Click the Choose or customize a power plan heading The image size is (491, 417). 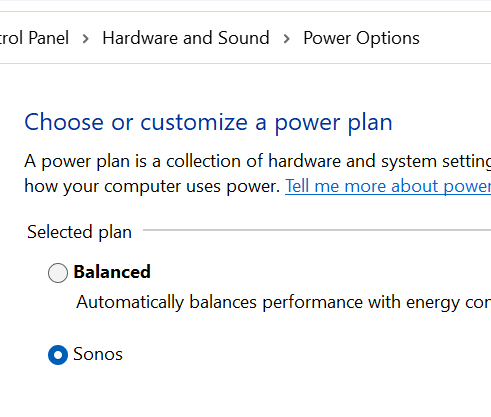coord(208,123)
